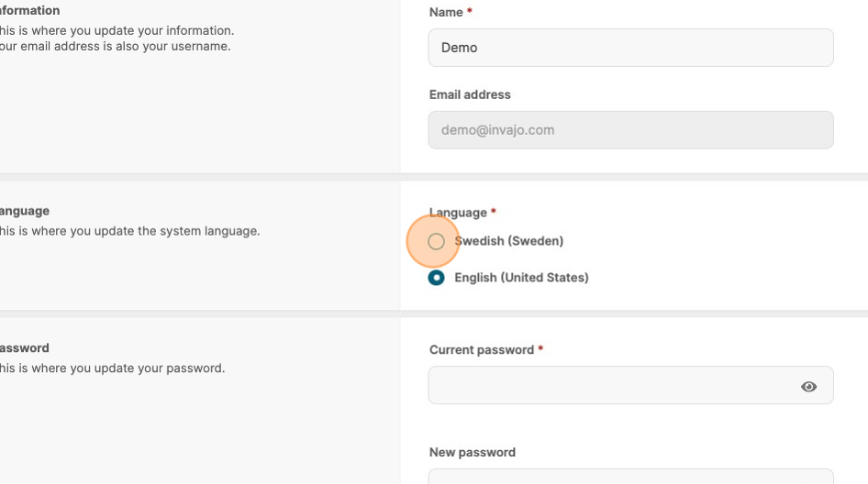Select the Swedish (Sweden) radio button
The image size is (868, 484).
coord(436,242)
